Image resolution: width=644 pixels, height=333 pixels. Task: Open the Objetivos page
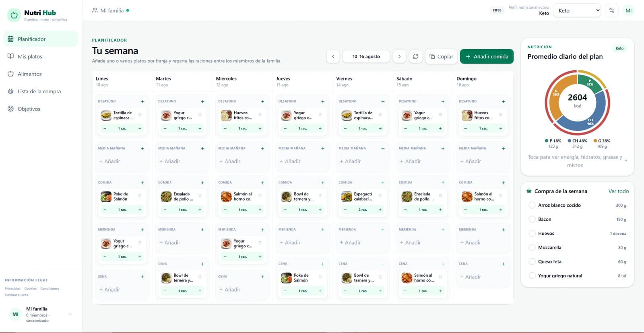pos(40,109)
